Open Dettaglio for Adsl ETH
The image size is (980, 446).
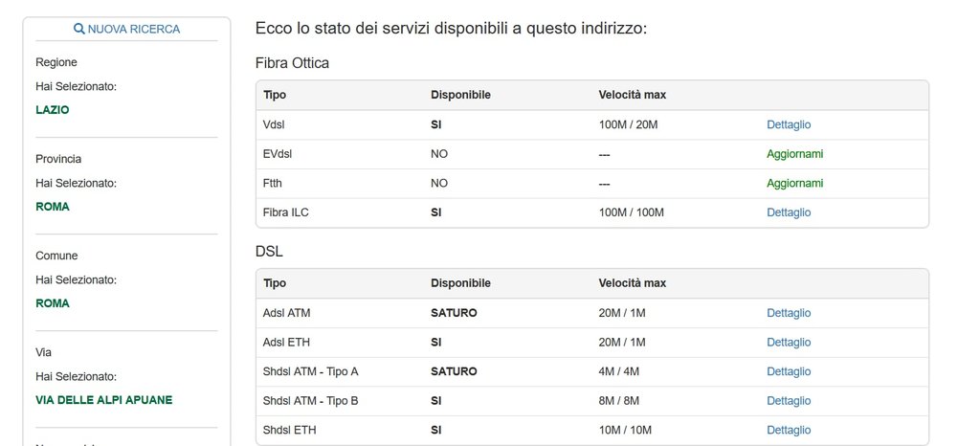[789, 343]
